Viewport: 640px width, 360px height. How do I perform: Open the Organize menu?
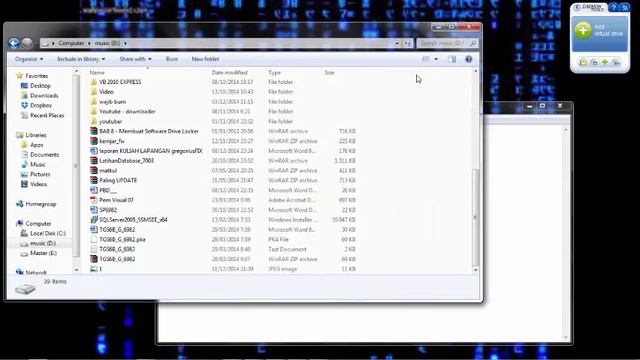29,59
